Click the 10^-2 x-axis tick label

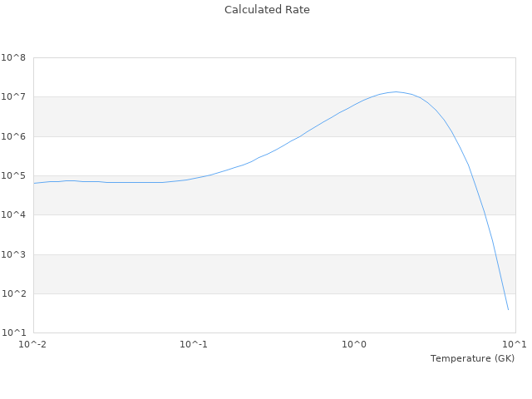tap(33, 344)
